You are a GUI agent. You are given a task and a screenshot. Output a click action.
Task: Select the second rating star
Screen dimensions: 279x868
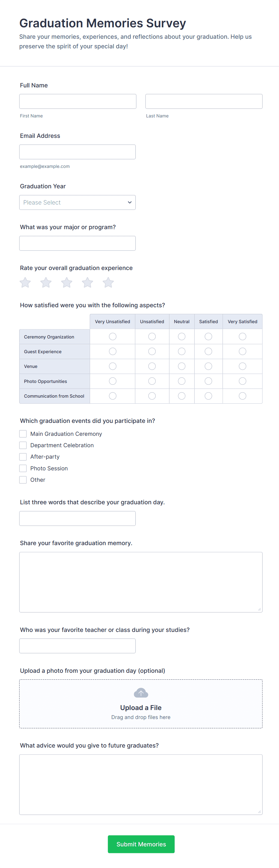(x=46, y=282)
